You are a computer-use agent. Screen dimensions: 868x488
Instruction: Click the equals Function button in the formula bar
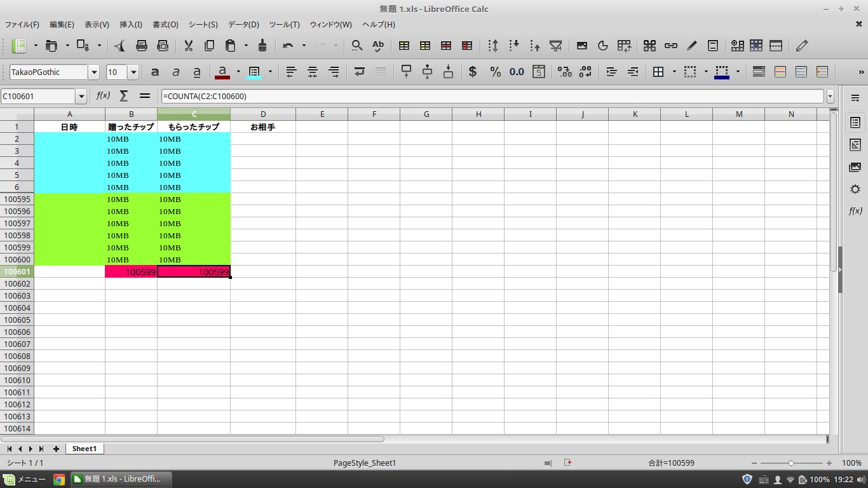coord(145,96)
